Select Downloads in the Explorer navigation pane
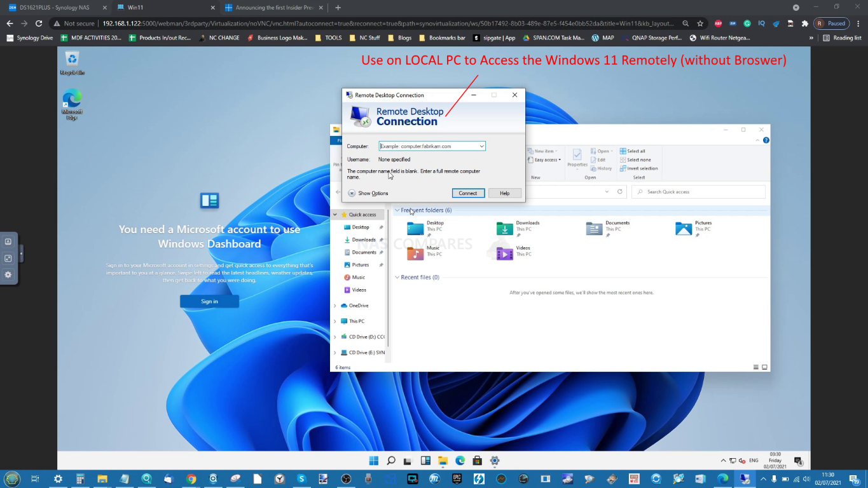Screen dimensions: 868x488 point(361,240)
